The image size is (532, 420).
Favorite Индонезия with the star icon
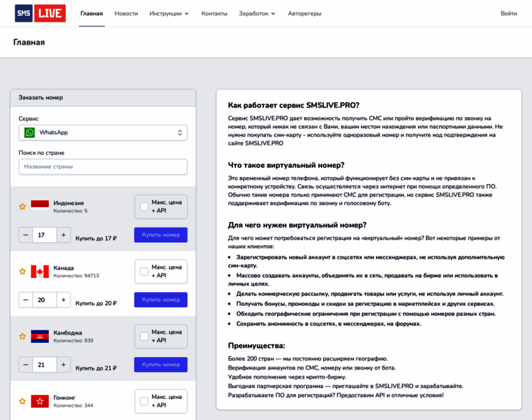[x=22, y=206]
